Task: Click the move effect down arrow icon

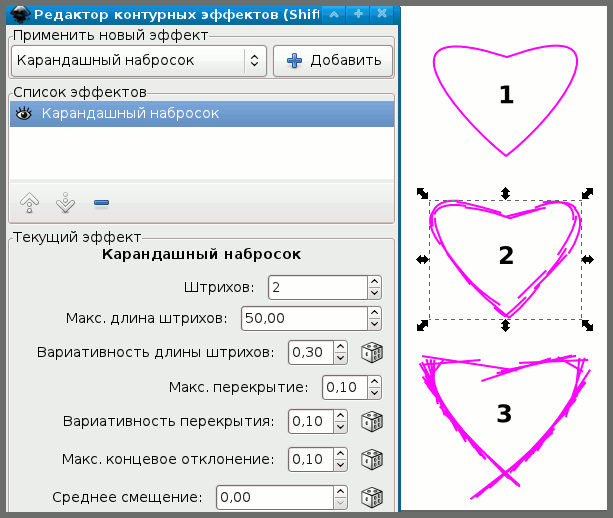Action: [x=66, y=204]
